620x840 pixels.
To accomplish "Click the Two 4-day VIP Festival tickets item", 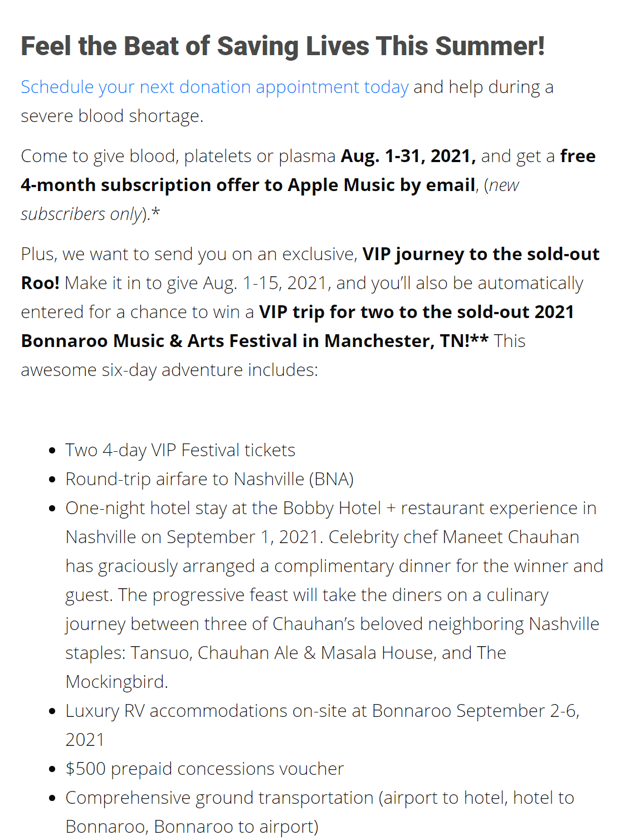I will click(x=180, y=450).
